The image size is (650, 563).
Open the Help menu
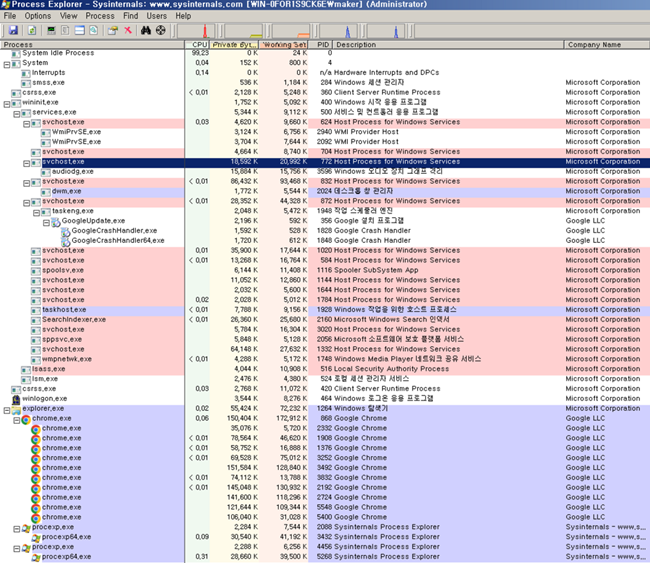click(183, 16)
